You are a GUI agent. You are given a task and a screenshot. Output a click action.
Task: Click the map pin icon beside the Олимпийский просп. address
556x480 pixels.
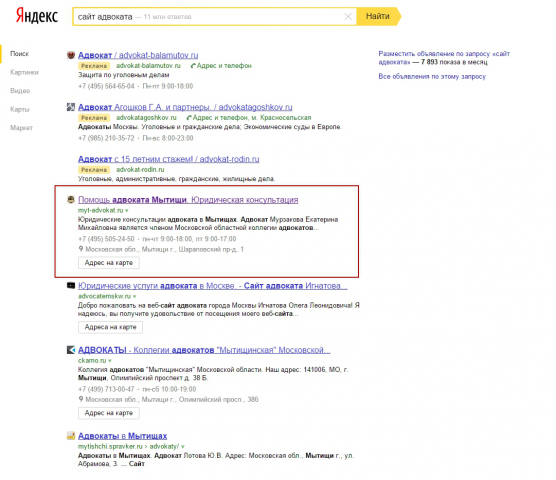[81, 399]
